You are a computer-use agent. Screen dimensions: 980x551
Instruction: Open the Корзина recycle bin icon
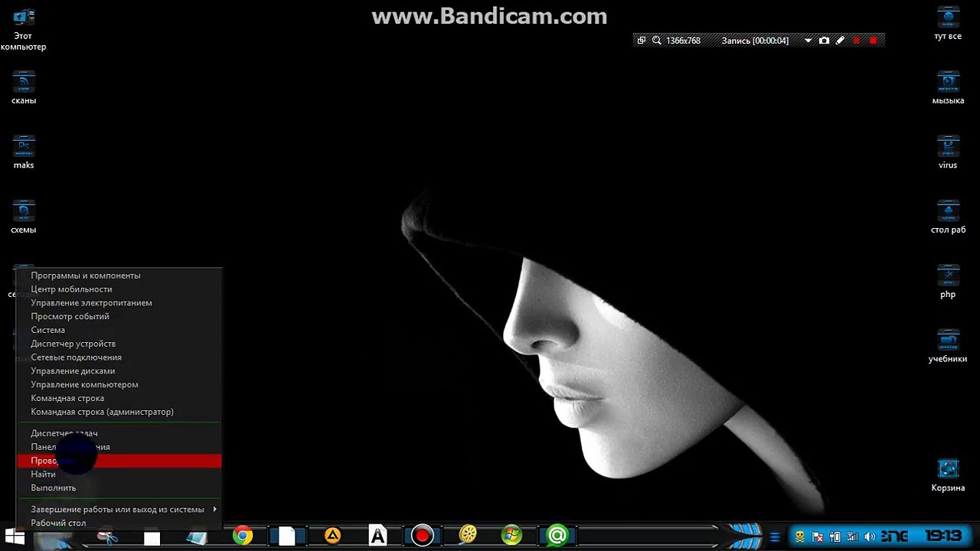tap(948, 475)
